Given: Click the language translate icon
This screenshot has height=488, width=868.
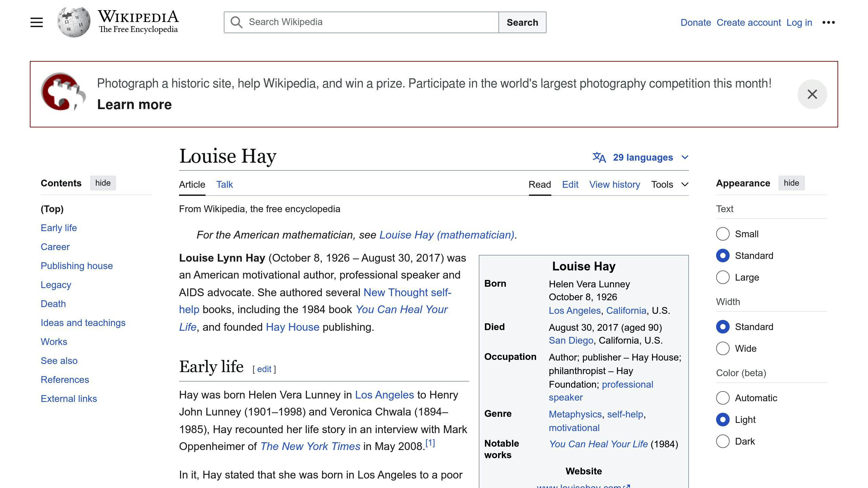Looking at the screenshot, I should click(x=599, y=157).
